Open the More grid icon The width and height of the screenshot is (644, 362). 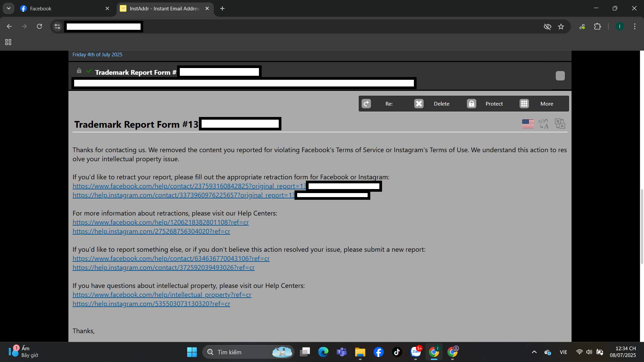pos(524,104)
